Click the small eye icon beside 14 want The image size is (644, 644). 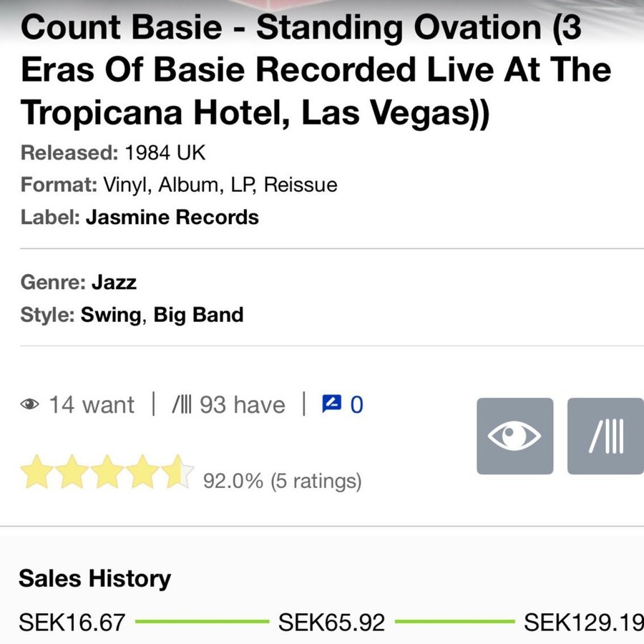click(x=29, y=404)
